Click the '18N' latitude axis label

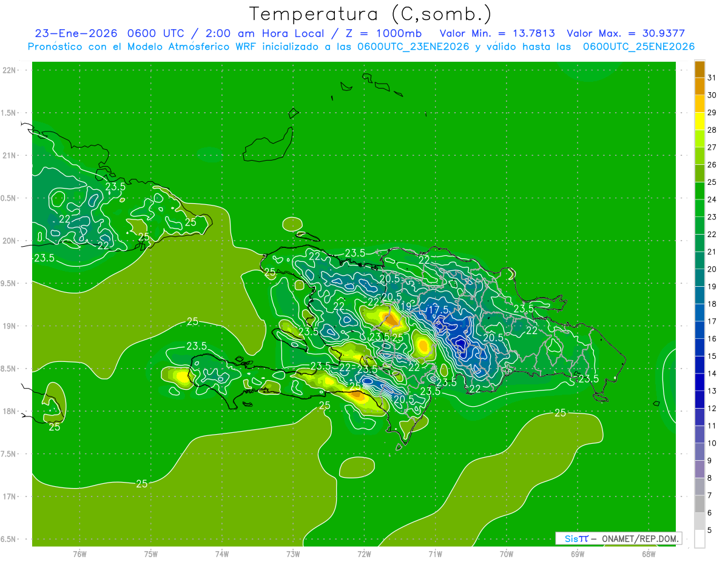coord(9,411)
